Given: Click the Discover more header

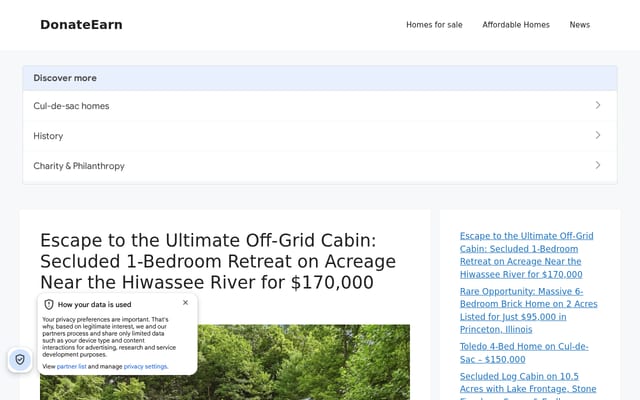Looking at the screenshot, I should (320, 78).
